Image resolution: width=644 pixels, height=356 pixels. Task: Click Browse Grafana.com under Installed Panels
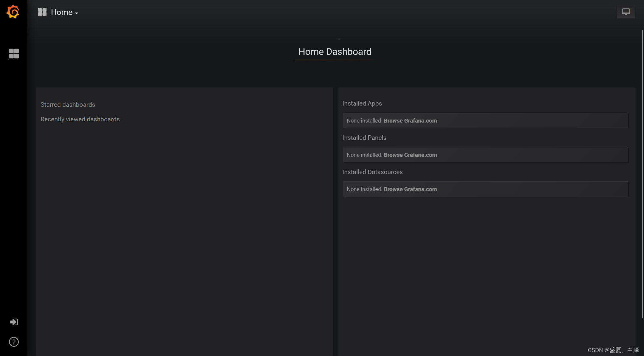coord(410,155)
